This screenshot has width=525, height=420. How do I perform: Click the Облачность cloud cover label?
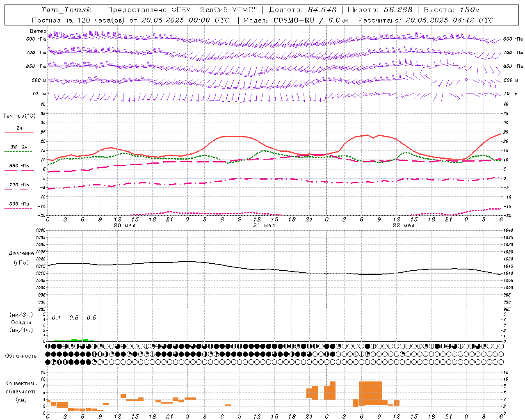21,356
